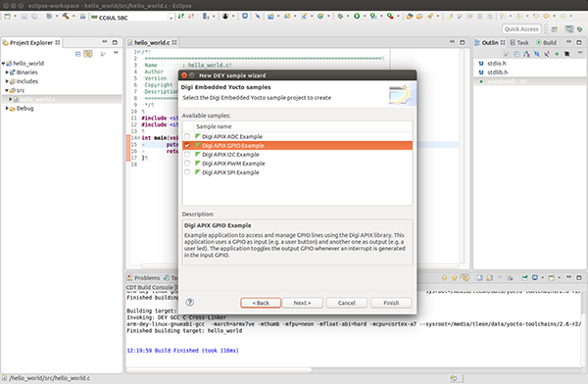Click the Finish button in the wizard

click(x=391, y=303)
